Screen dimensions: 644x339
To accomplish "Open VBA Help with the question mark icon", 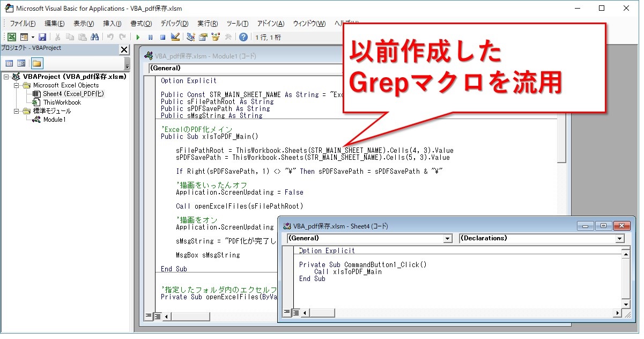I will [x=243, y=37].
